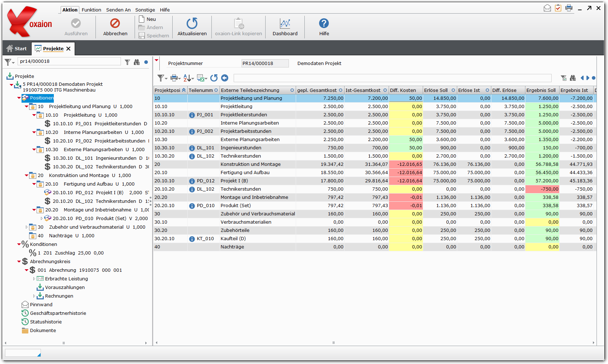Expand the 30 Zubehör und Verbrauchsmaterial node

coord(27,227)
